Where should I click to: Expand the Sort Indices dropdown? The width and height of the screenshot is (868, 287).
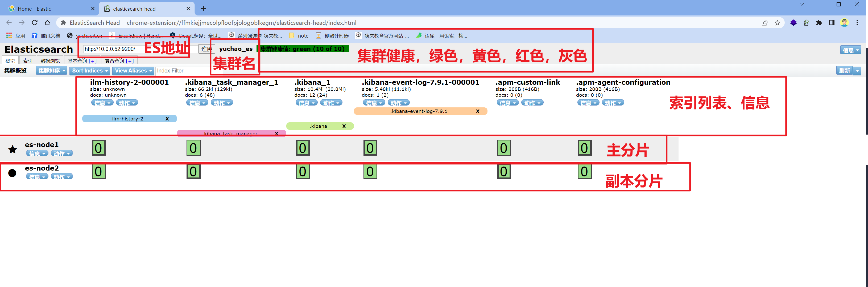tap(90, 71)
